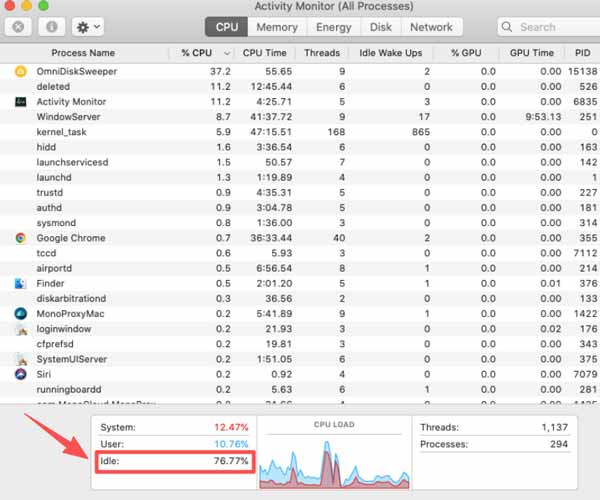Open the gear actions dropdown
The height and width of the screenshot is (500, 600).
88,27
